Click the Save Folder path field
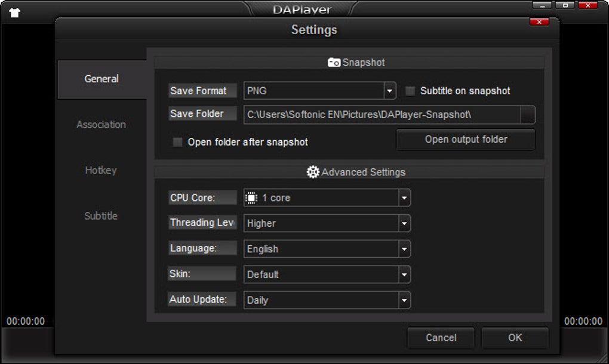Image resolution: width=609 pixels, height=364 pixels. tap(382, 115)
